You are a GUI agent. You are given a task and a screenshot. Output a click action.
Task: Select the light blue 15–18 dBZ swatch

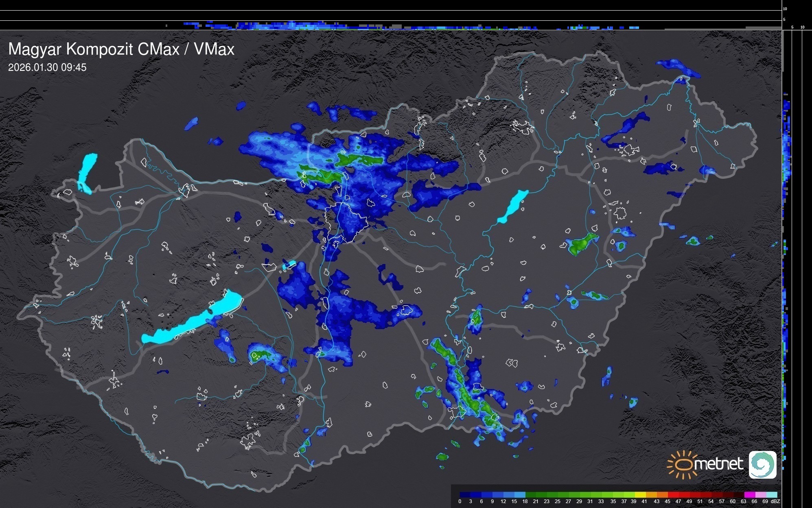pyautogui.click(x=520, y=495)
